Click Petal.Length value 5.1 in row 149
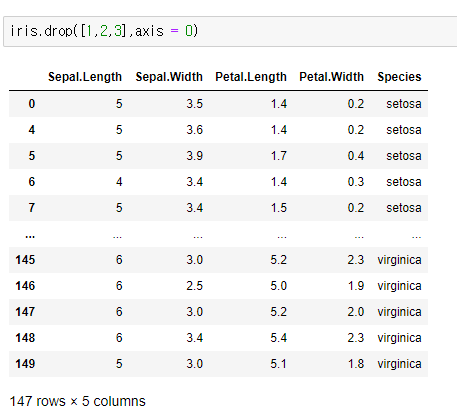This screenshot has width=457, height=409. point(279,364)
